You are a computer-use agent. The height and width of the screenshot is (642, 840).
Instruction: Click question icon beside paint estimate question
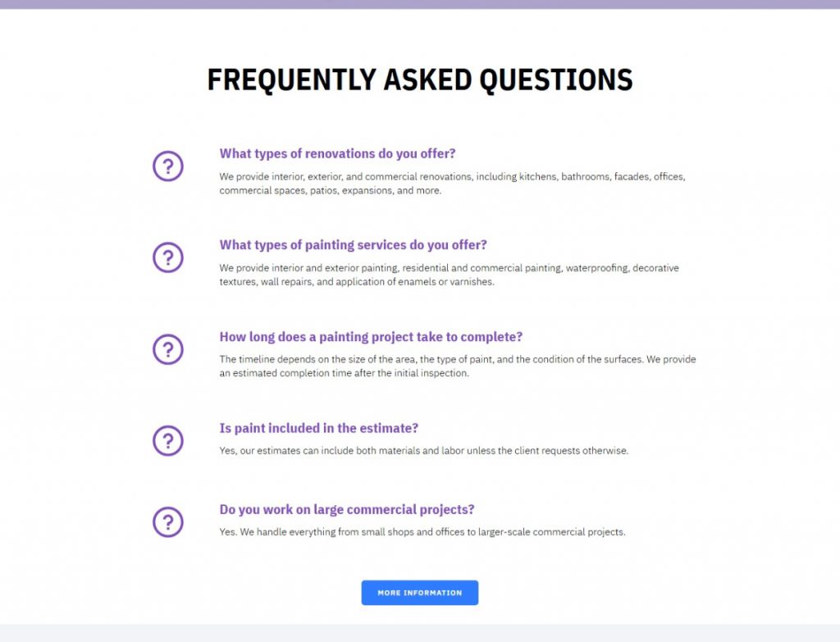click(x=168, y=440)
